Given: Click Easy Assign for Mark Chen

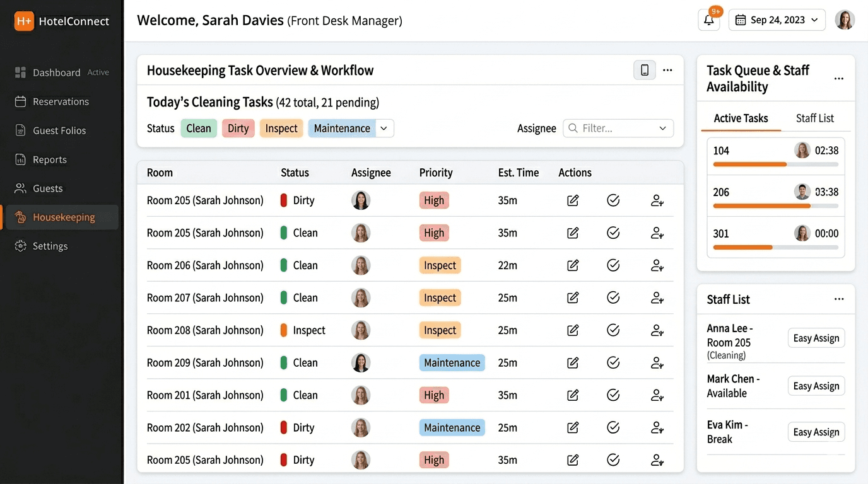Looking at the screenshot, I should [x=816, y=386].
